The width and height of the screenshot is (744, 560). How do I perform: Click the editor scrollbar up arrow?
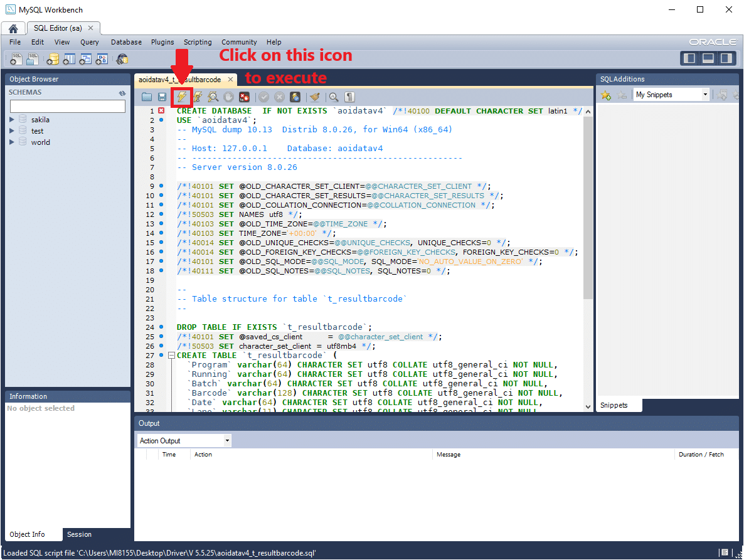pyautogui.click(x=588, y=112)
